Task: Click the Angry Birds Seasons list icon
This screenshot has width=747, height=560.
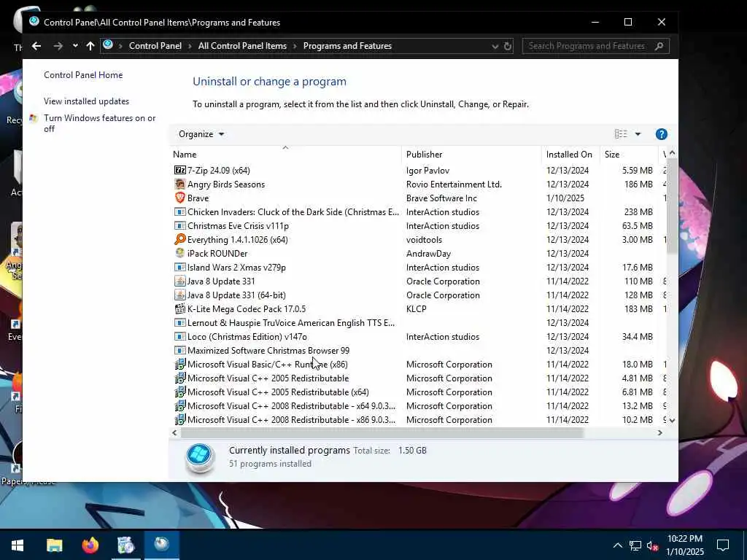Action: tap(179, 184)
